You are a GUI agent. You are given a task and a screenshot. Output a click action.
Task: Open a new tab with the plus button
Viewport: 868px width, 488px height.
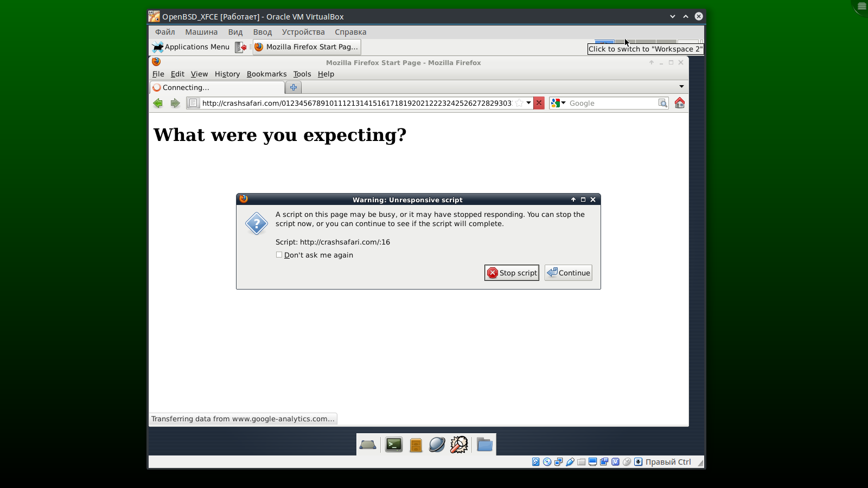pos(293,87)
